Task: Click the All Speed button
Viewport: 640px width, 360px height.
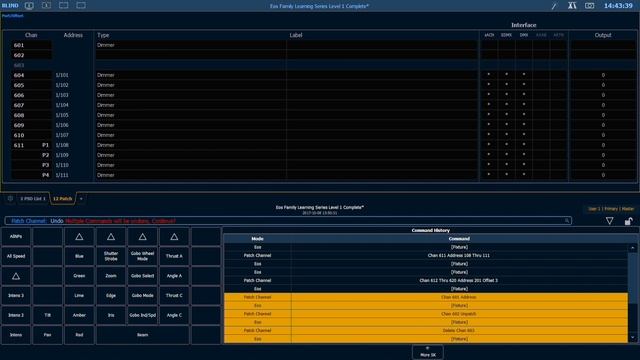Action: coord(16,256)
